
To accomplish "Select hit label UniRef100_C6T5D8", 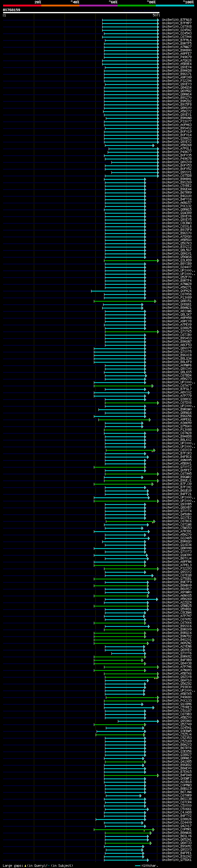I will pos(177,176).
